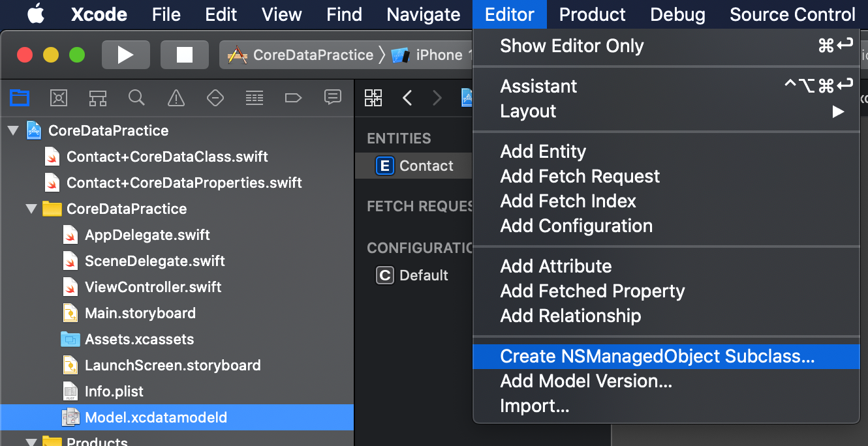Open the Product menu
Viewport: 868px width, 446px height.
[592, 14]
